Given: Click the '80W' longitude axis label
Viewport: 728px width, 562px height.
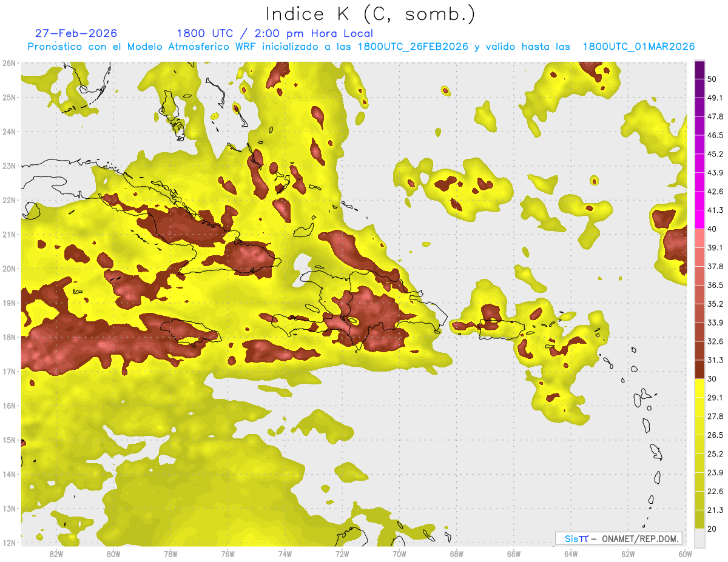Looking at the screenshot, I should (113, 554).
